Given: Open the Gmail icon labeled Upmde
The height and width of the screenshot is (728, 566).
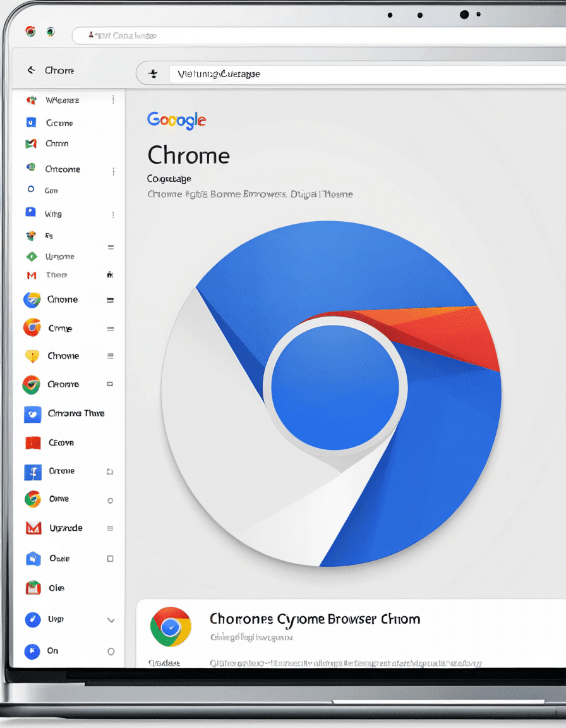Looking at the screenshot, I should coord(33,528).
